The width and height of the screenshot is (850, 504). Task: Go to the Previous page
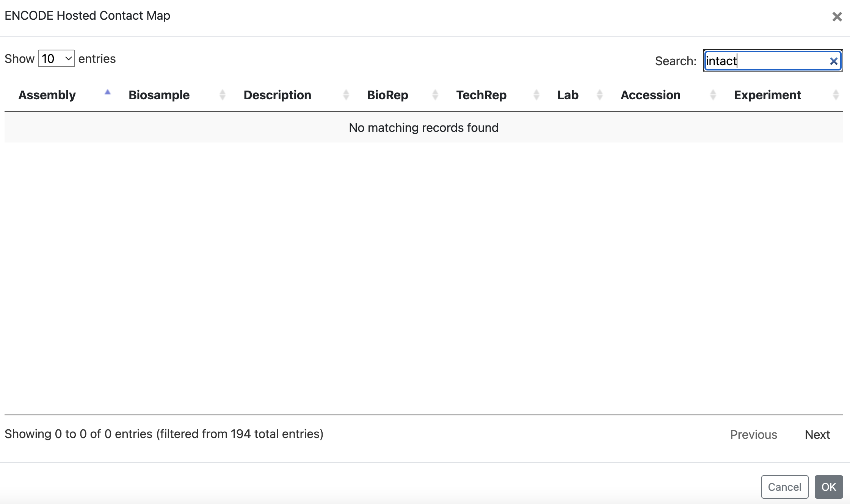(x=753, y=435)
